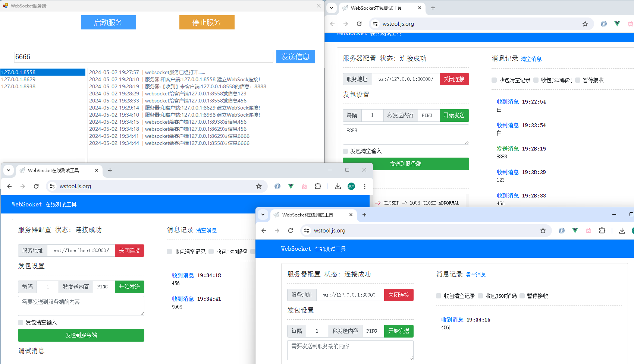This screenshot has width=634, height=364.
Task: Toggle 发包清空输入 in the bottom-left browser
Action: (21, 322)
